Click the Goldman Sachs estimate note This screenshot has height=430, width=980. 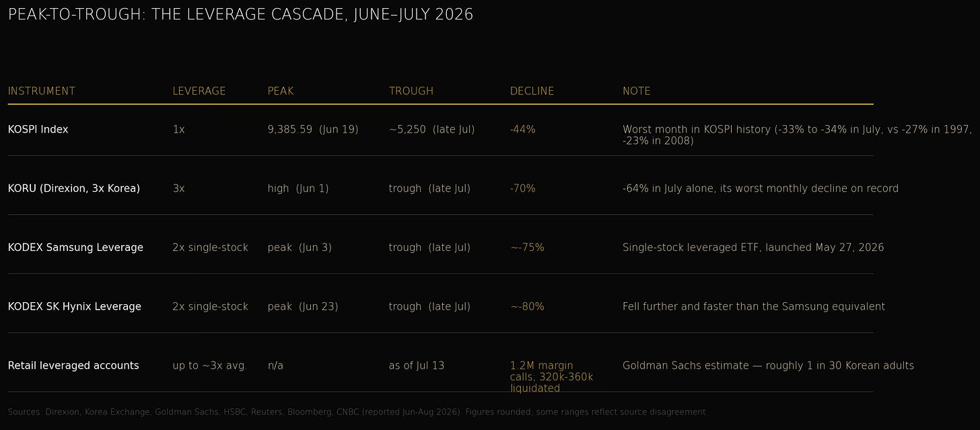click(x=768, y=365)
